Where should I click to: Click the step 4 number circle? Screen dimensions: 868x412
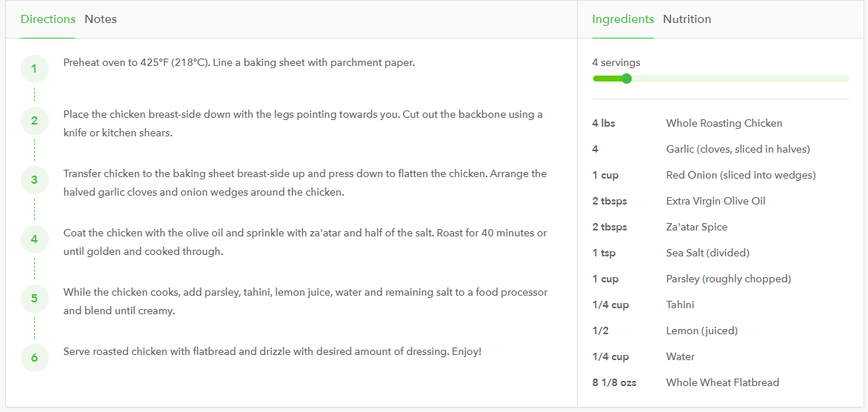click(x=34, y=239)
